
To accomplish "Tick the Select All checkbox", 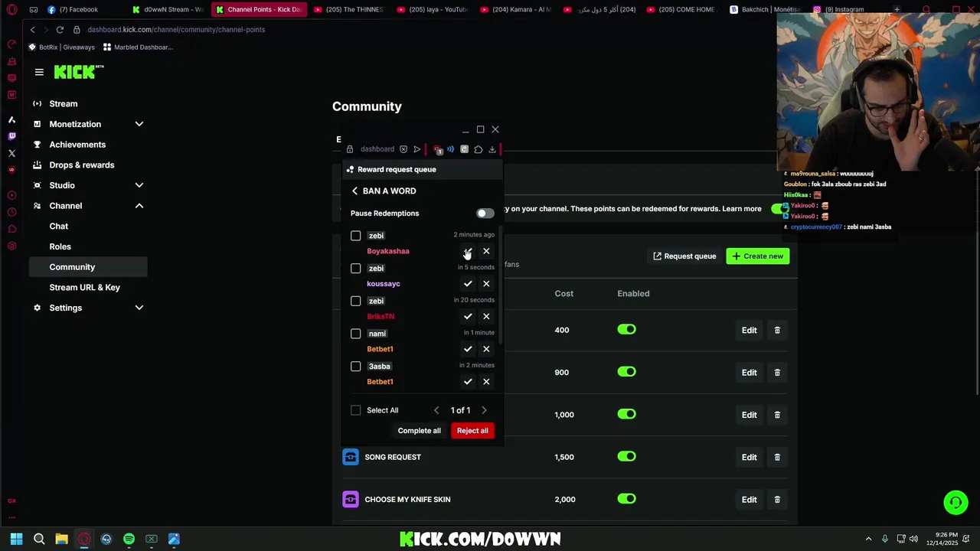I will click(356, 410).
